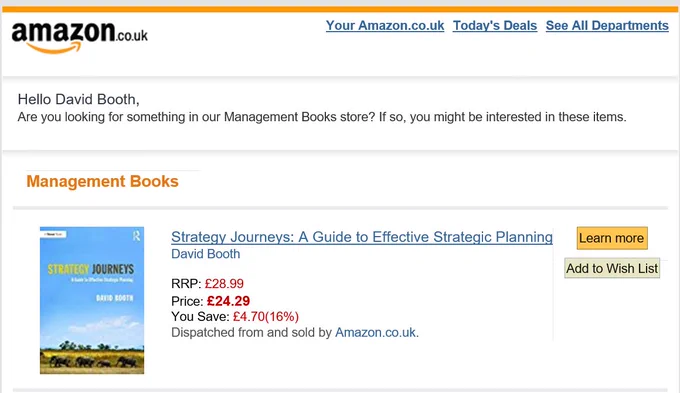Click the Routledge R logo on cover
The width and height of the screenshot is (680, 393).
pyautogui.click(x=137, y=236)
